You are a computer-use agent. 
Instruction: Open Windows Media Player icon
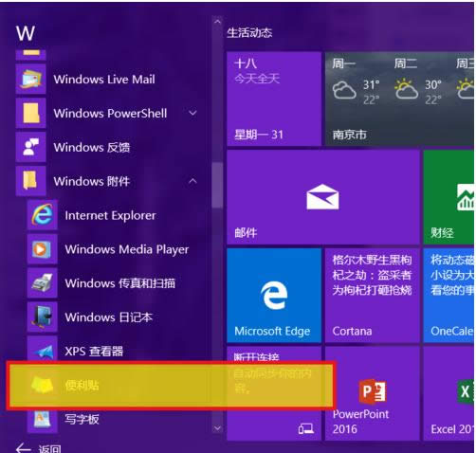pyautogui.click(x=42, y=249)
